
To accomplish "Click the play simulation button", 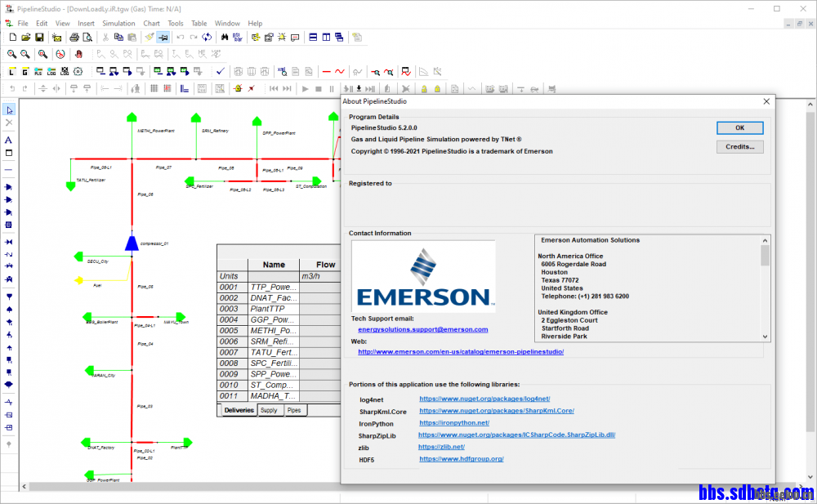I will (x=306, y=89).
